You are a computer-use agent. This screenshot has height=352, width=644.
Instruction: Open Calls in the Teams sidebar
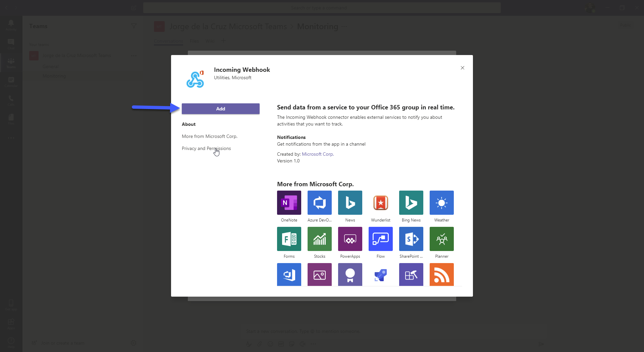[x=11, y=100]
